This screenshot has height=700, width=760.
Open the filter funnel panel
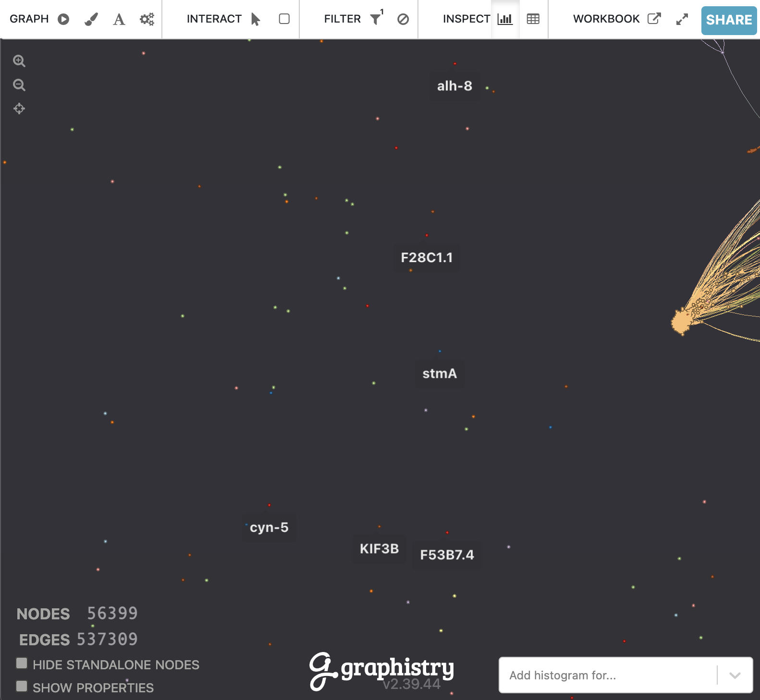[376, 19]
